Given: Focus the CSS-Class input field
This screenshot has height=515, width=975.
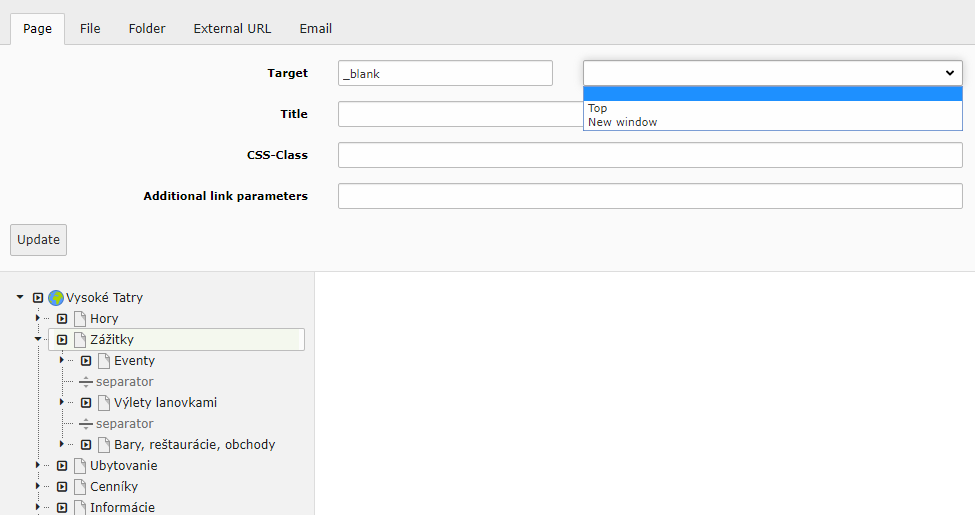Looking at the screenshot, I should click(650, 155).
